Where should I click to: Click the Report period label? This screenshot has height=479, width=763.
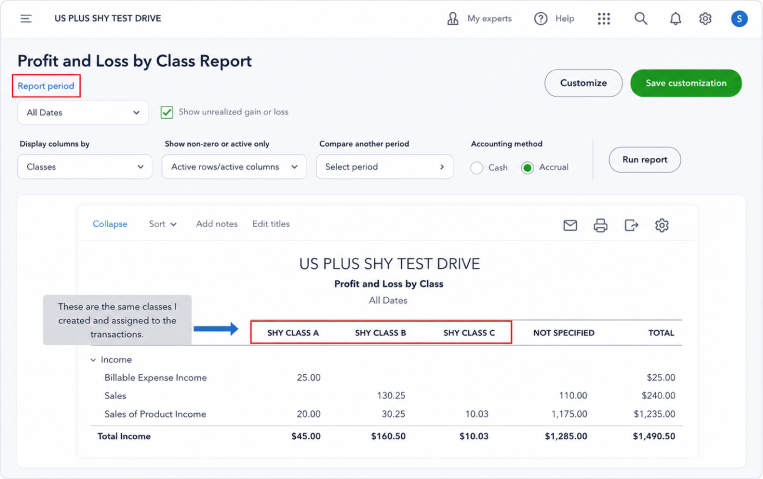point(46,86)
